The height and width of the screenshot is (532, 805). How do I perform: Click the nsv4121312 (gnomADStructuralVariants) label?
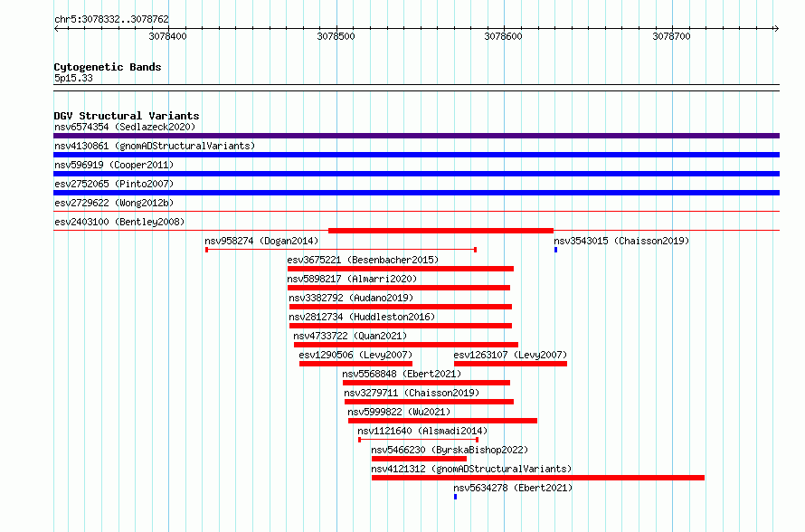[x=471, y=469]
